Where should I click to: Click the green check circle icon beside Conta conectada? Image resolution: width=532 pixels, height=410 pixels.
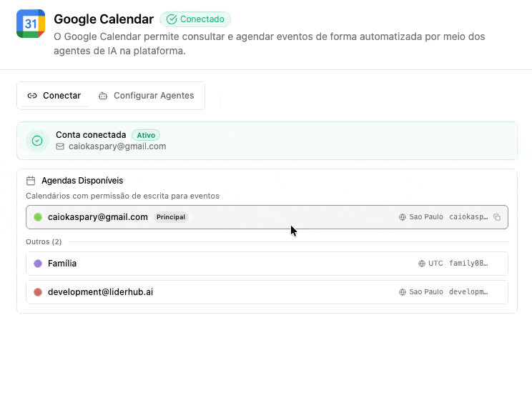tap(37, 141)
